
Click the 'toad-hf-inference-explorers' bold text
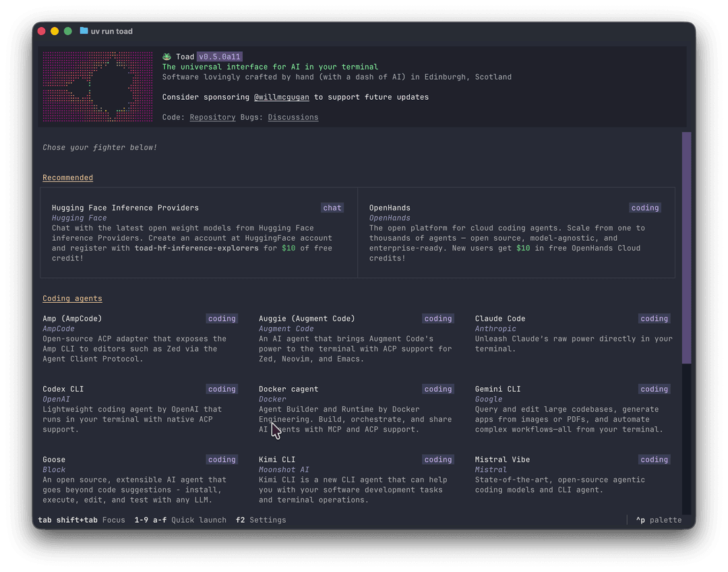pyautogui.click(x=196, y=248)
